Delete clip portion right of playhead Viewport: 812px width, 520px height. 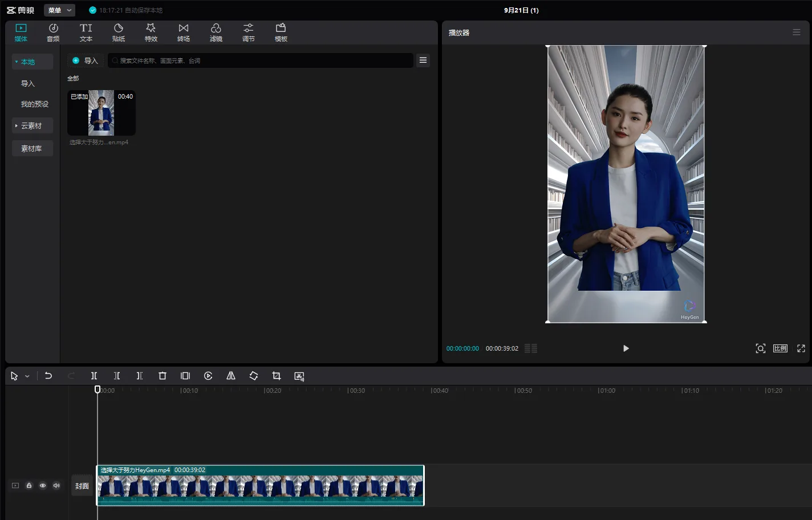[140, 376]
